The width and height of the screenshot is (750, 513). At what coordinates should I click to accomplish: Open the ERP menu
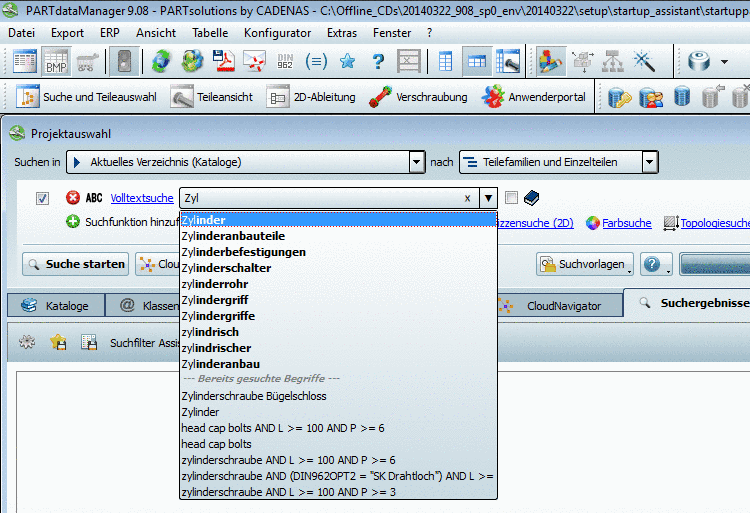(110, 33)
